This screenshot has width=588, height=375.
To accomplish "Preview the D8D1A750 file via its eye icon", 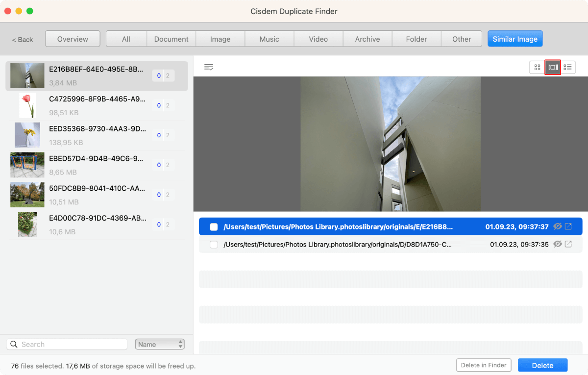I will click(x=558, y=244).
